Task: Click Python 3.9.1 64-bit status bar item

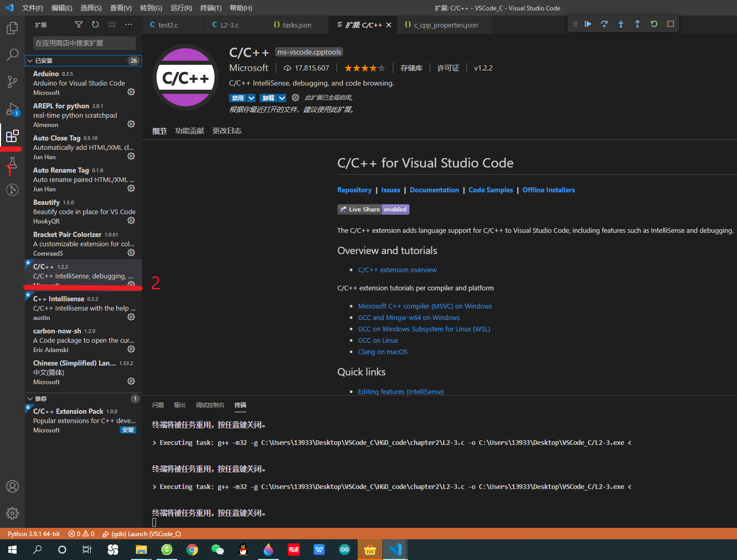Action: (x=34, y=534)
